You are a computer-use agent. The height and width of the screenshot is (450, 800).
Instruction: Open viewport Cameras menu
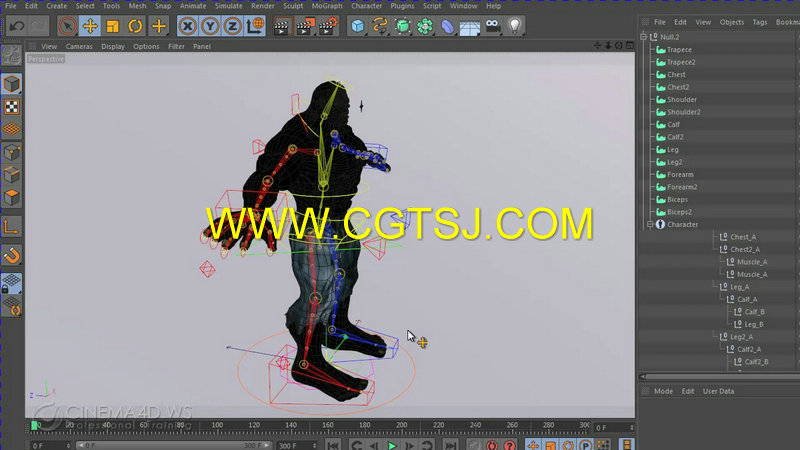[79, 46]
